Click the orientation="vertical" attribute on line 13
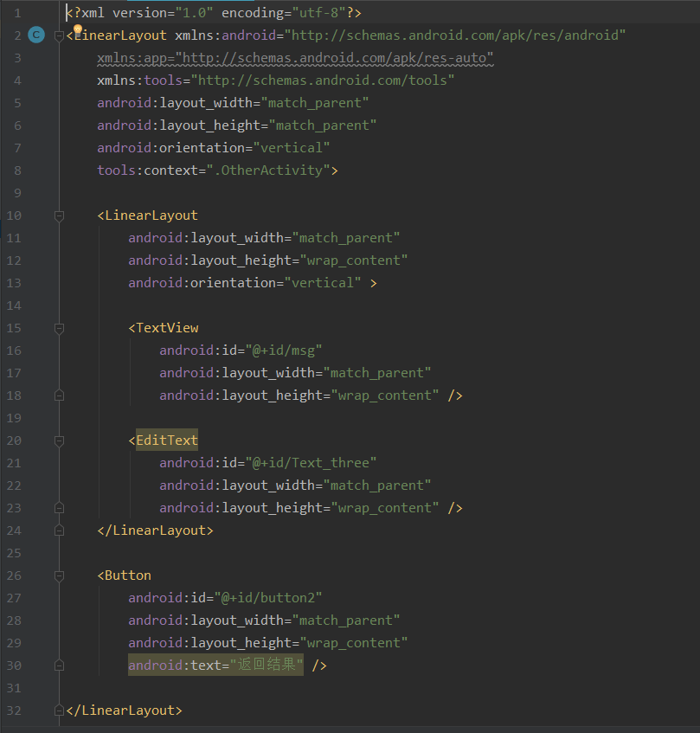The height and width of the screenshot is (733, 700). pyautogui.click(x=245, y=283)
